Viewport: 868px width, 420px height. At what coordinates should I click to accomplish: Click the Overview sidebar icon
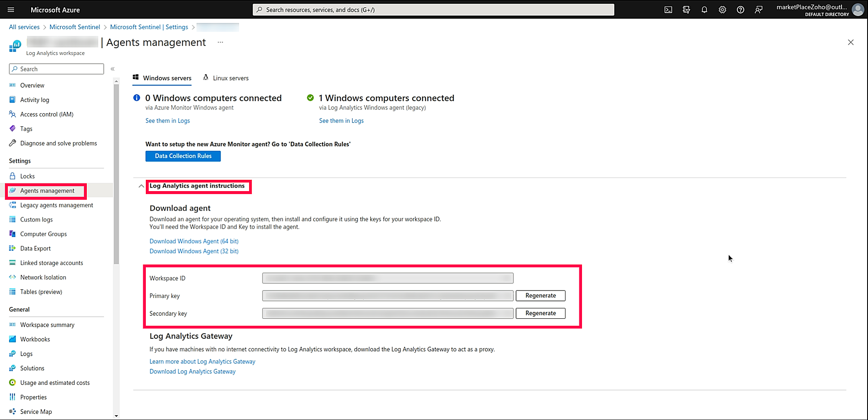pos(13,85)
